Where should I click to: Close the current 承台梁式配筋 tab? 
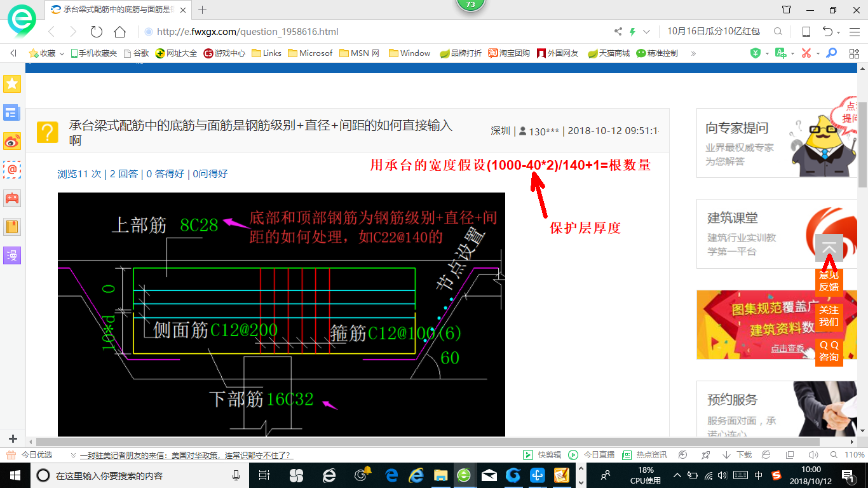coord(182,10)
